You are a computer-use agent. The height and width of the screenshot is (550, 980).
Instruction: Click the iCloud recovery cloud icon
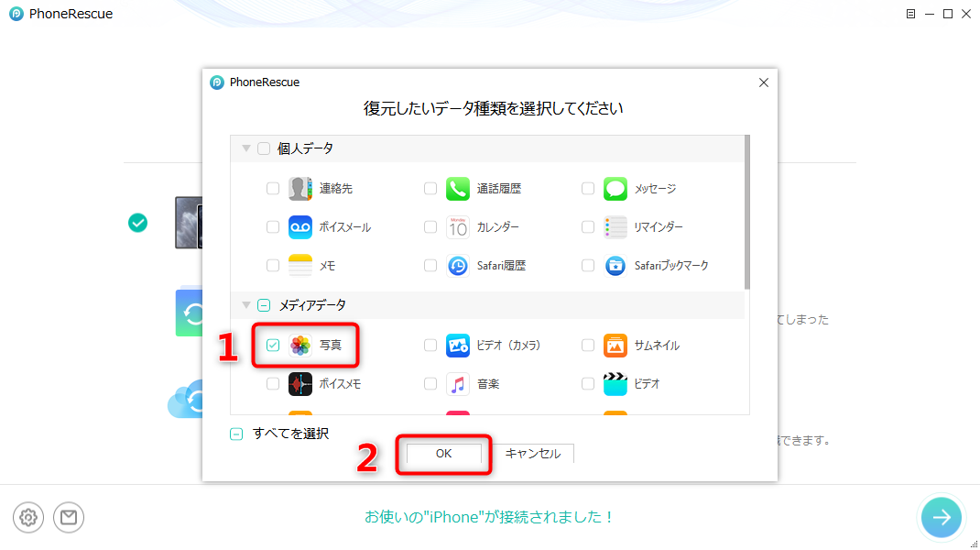coord(186,399)
